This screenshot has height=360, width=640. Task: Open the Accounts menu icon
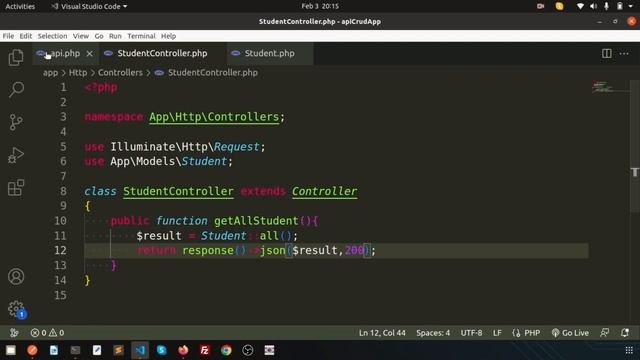(16, 277)
